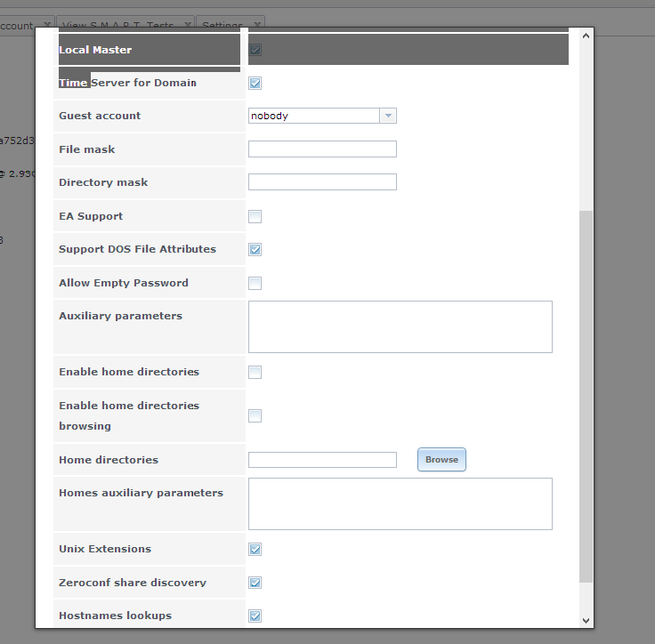Click the dialog's vertical scrollbar thumb
655x644 pixels.
click(x=586, y=397)
